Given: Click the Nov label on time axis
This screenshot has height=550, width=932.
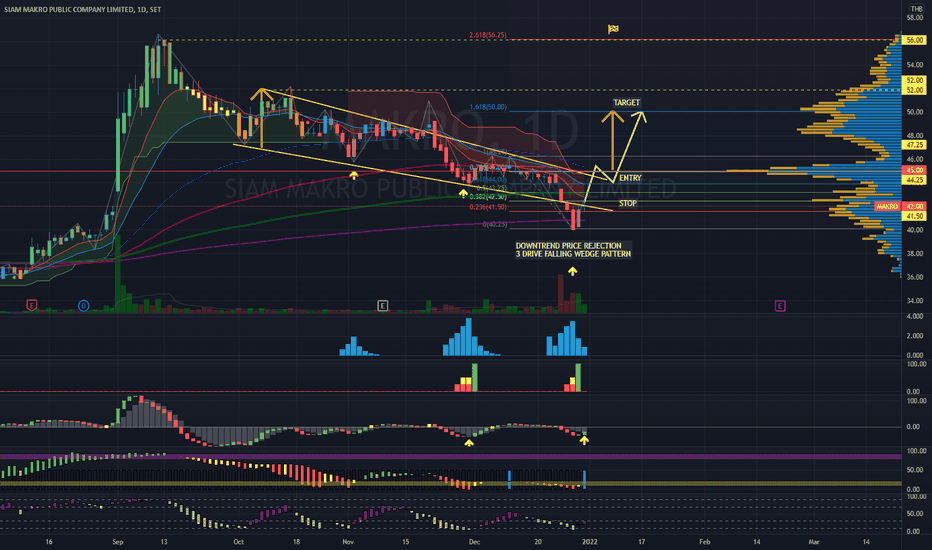Looking at the screenshot, I should pos(348,542).
